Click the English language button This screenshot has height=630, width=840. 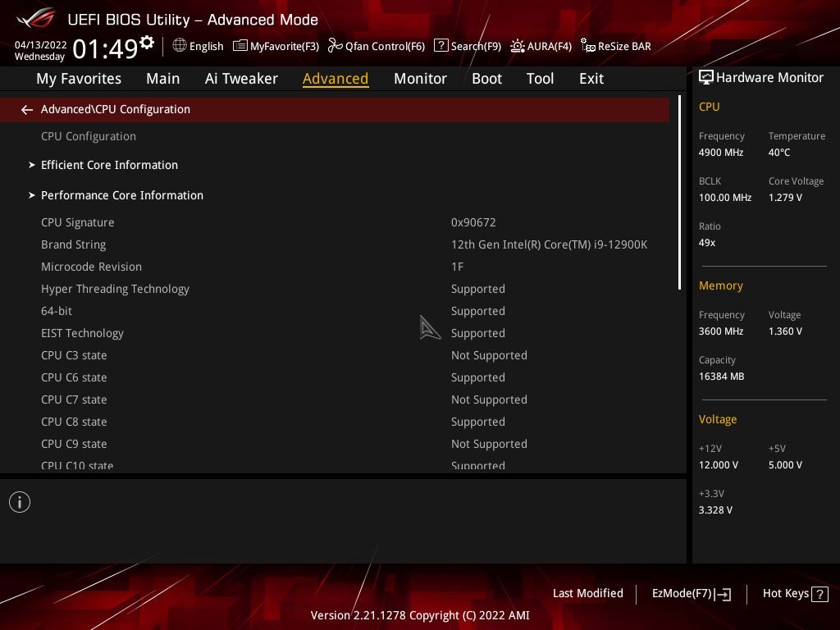click(x=206, y=46)
